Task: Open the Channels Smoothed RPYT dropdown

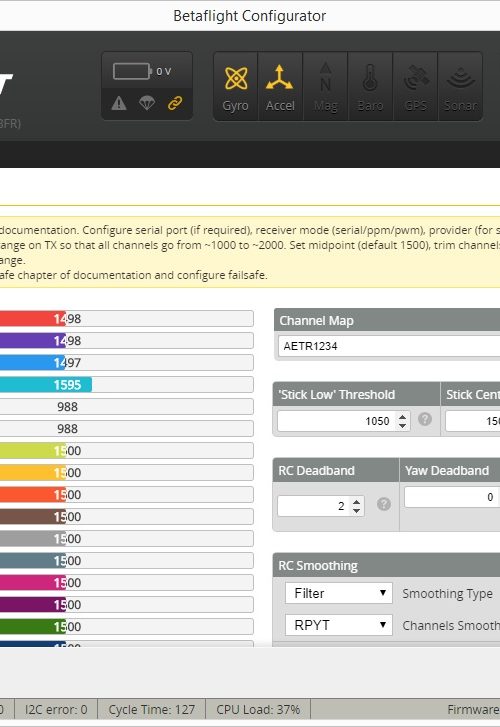Action: click(x=339, y=625)
